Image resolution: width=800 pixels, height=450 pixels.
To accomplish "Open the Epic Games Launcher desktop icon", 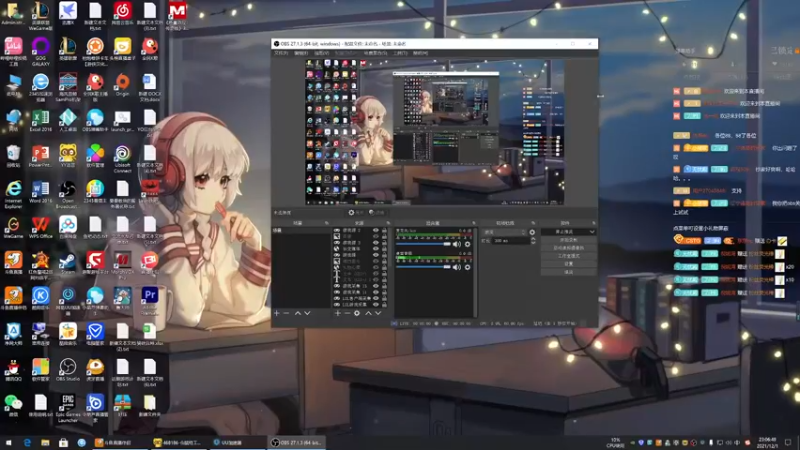I will pos(67,408).
